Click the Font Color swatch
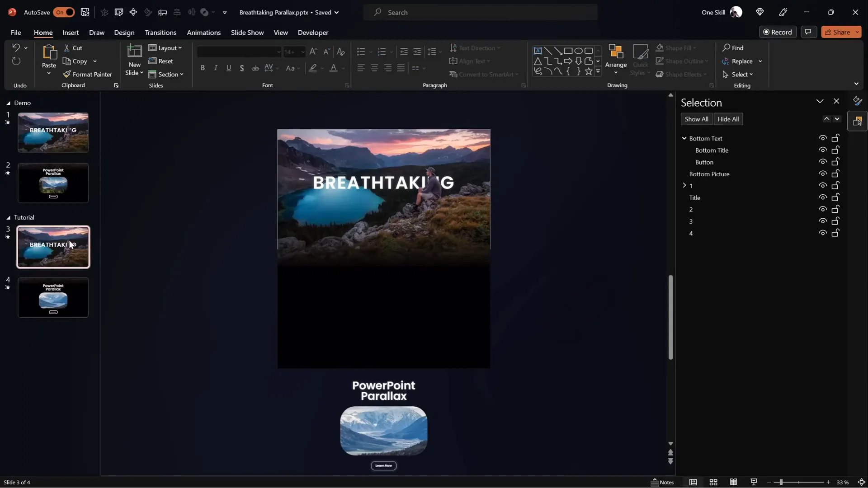The width and height of the screenshot is (868, 488). (334, 68)
